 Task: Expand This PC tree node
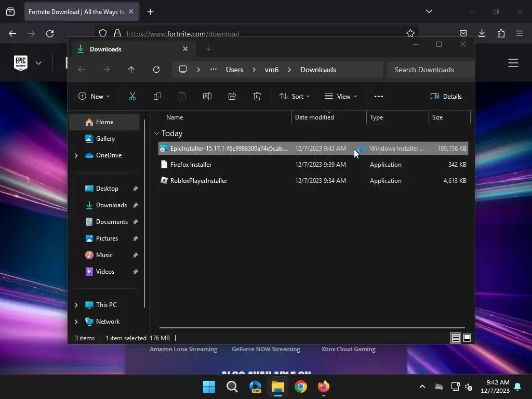76,305
